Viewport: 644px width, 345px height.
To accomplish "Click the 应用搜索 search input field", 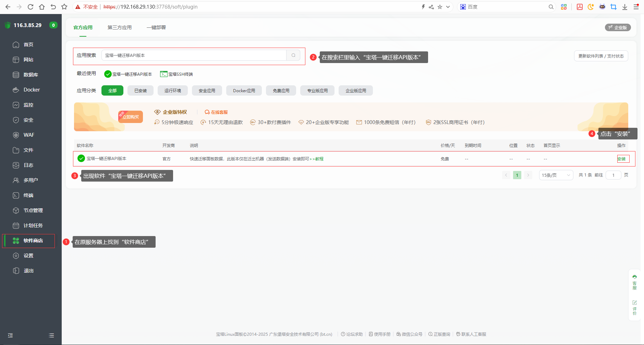I will pos(194,55).
